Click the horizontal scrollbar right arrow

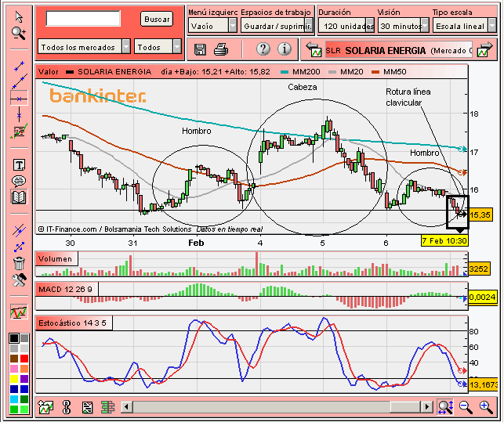[426, 407]
